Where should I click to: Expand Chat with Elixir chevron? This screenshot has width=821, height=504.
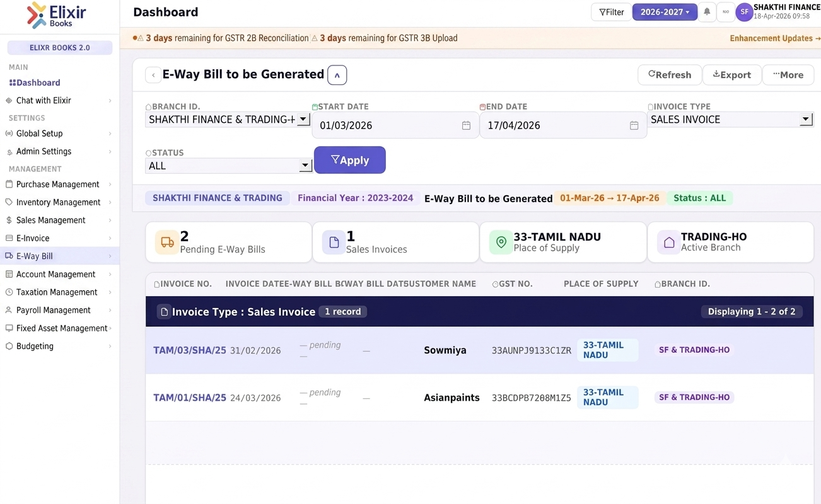[x=110, y=101]
